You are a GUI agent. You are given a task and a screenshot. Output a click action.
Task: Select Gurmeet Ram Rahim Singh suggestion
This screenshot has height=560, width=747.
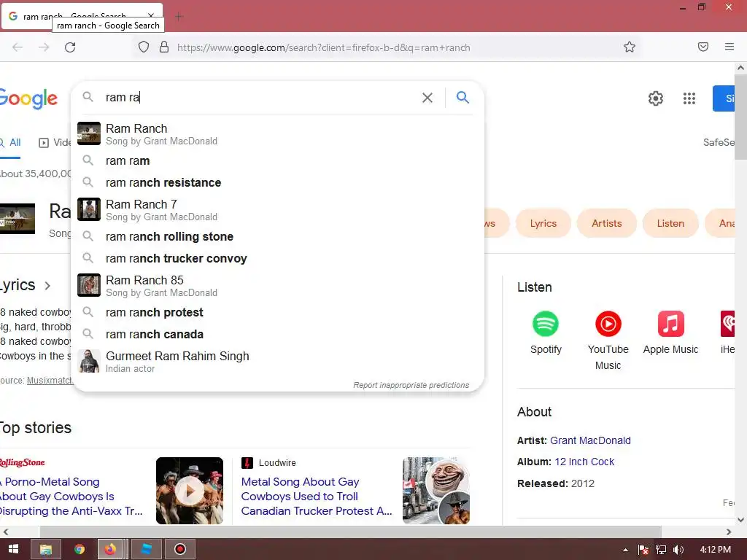[277, 362]
